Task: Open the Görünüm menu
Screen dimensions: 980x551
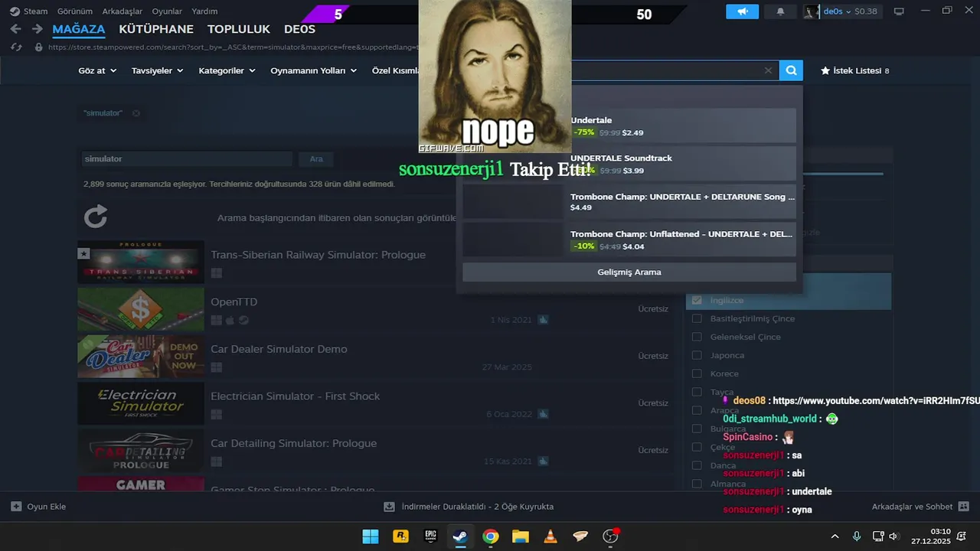Action: (x=75, y=11)
